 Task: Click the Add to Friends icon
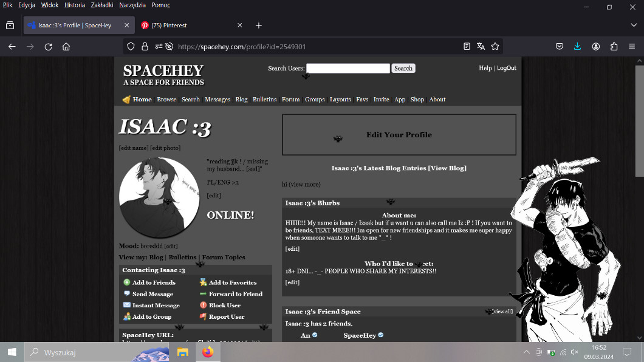(127, 282)
